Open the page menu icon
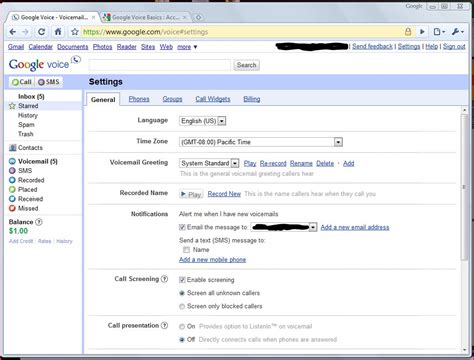 coord(439,32)
